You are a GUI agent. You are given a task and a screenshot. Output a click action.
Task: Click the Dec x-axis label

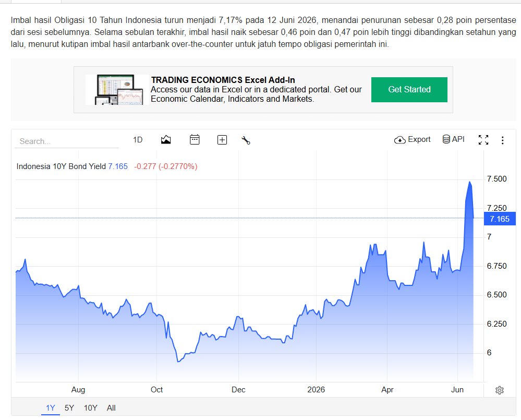[238, 390]
